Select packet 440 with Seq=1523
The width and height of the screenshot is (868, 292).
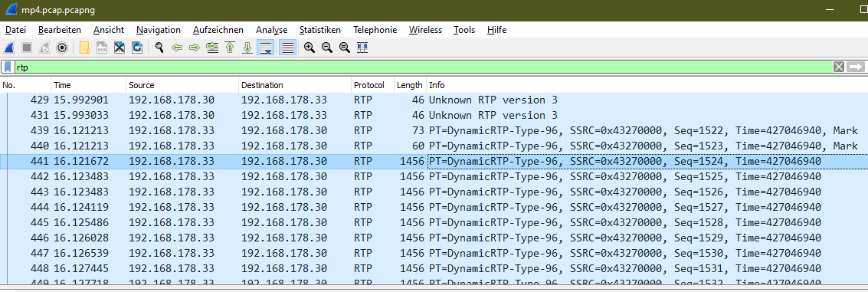tap(434, 146)
